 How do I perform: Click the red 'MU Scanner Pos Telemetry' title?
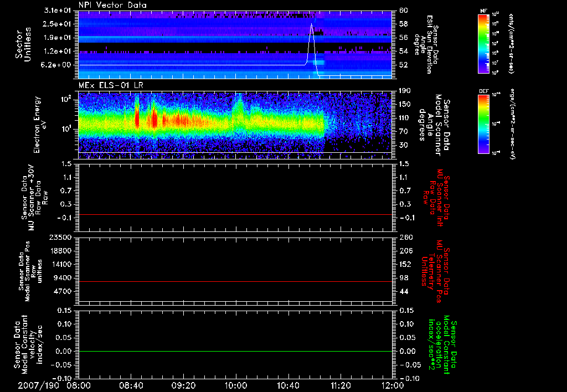tap(436, 271)
